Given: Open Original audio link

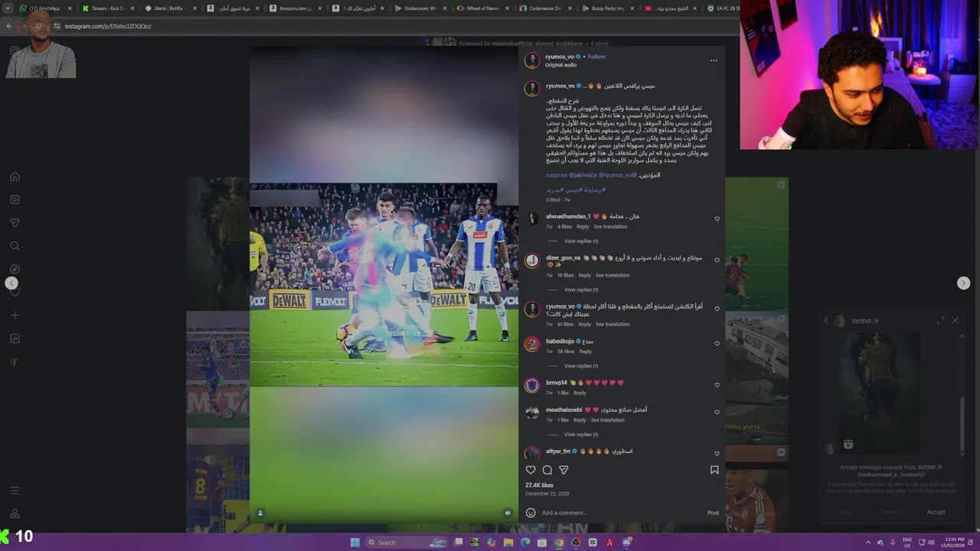Looking at the screenshot, I should click(x=560, y=65).
